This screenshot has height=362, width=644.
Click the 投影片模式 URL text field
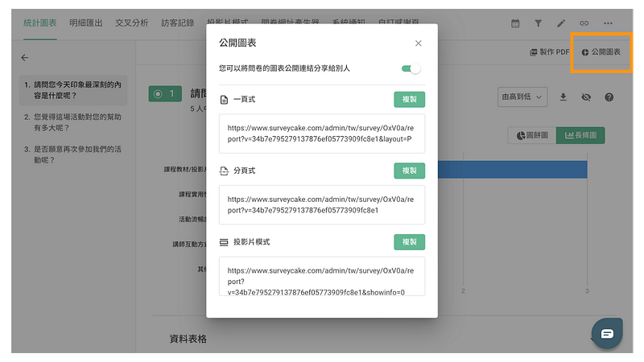pos(321,276)
